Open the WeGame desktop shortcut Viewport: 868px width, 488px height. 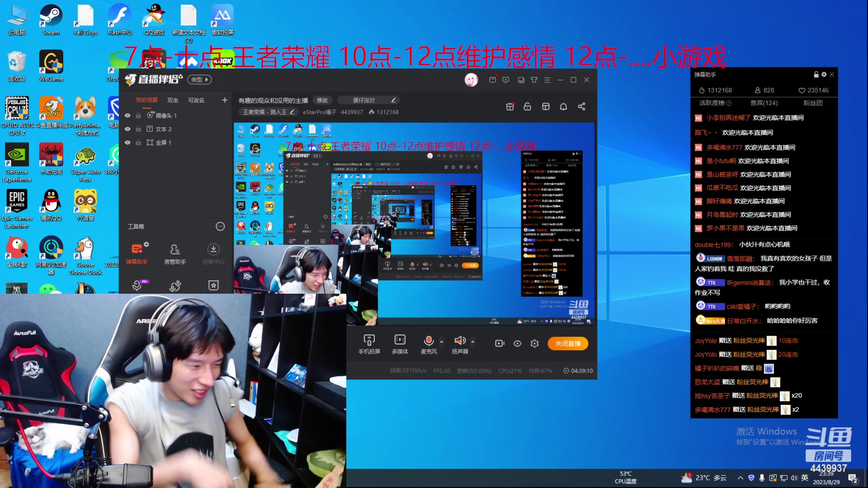(x=51, y=66)
